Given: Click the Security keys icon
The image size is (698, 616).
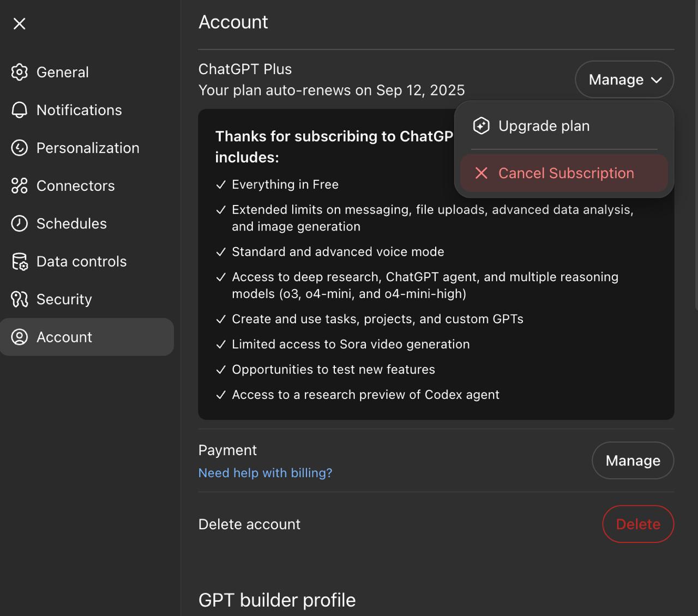Looking at the screenshot, I should [x=20, y=299].
